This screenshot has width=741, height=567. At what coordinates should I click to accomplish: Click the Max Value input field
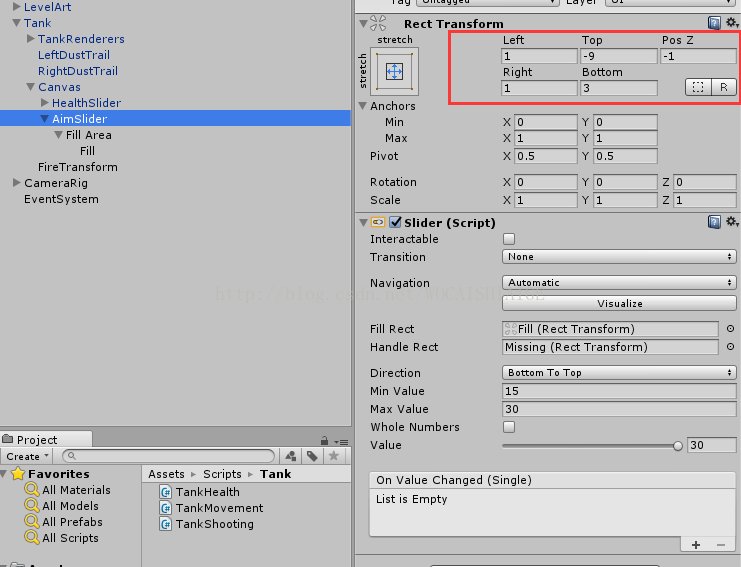(x=619, y=409)
